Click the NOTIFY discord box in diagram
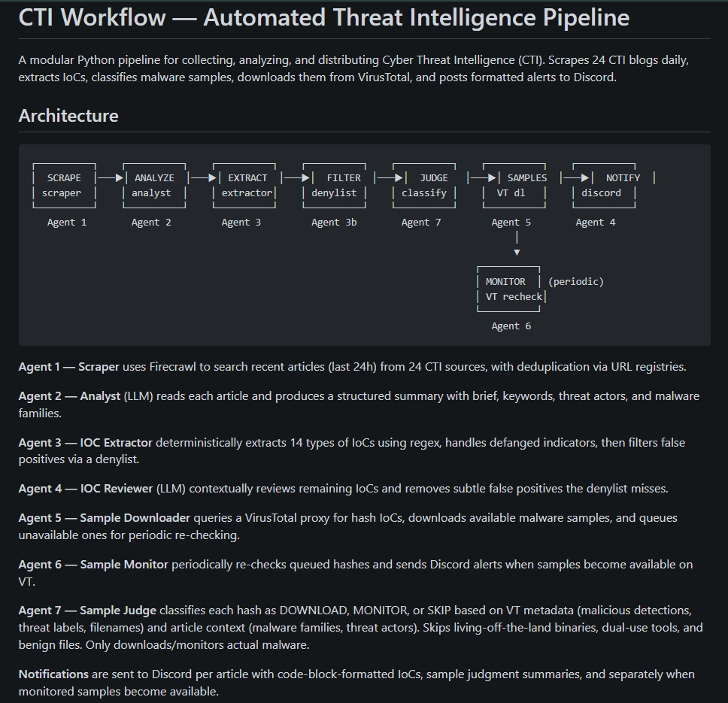This screenshot has height=703, width=728. [x=605, y=186]
